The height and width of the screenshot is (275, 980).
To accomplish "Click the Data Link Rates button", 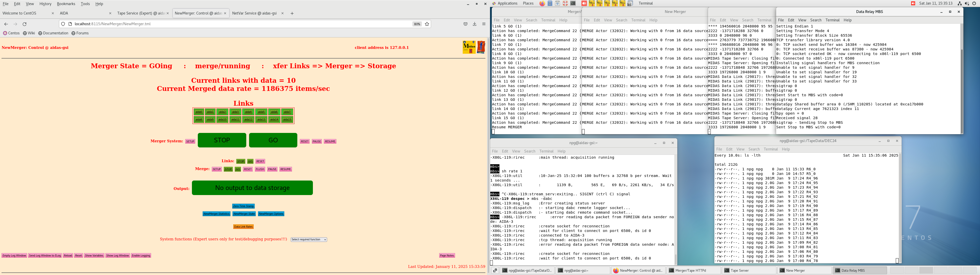I will [x=243, y=227].
